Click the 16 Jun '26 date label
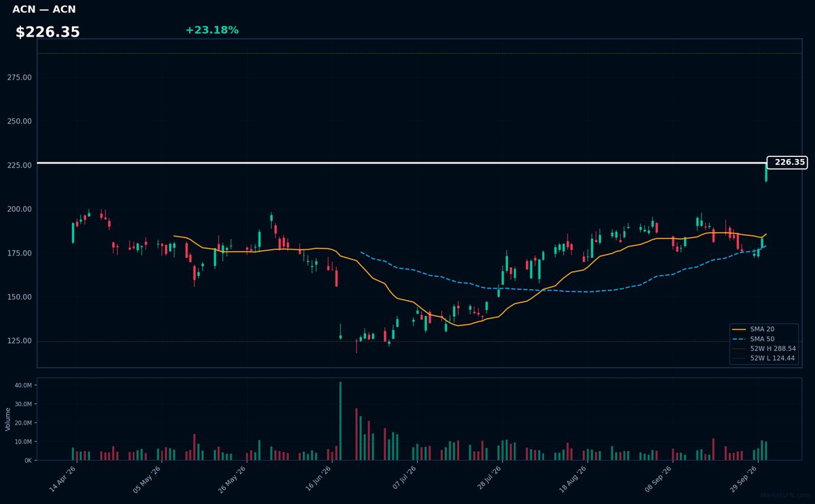 [318, 478]
